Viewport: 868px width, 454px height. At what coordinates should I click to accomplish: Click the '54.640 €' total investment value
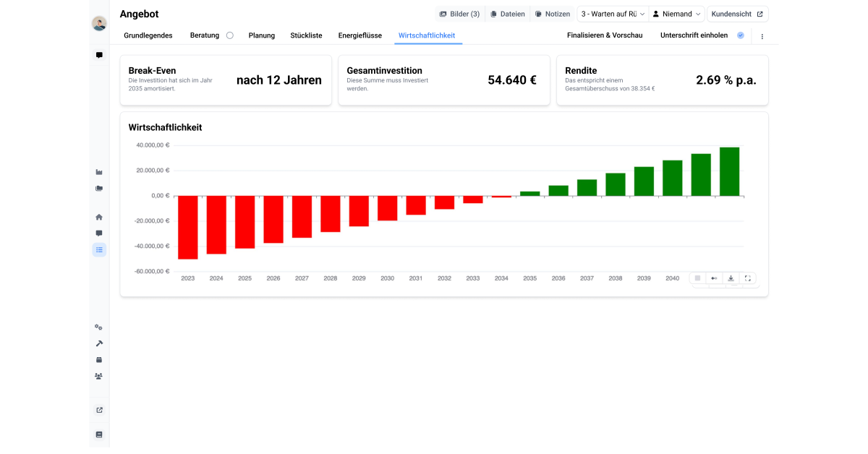pyautogui.click(x=512, y=80)
